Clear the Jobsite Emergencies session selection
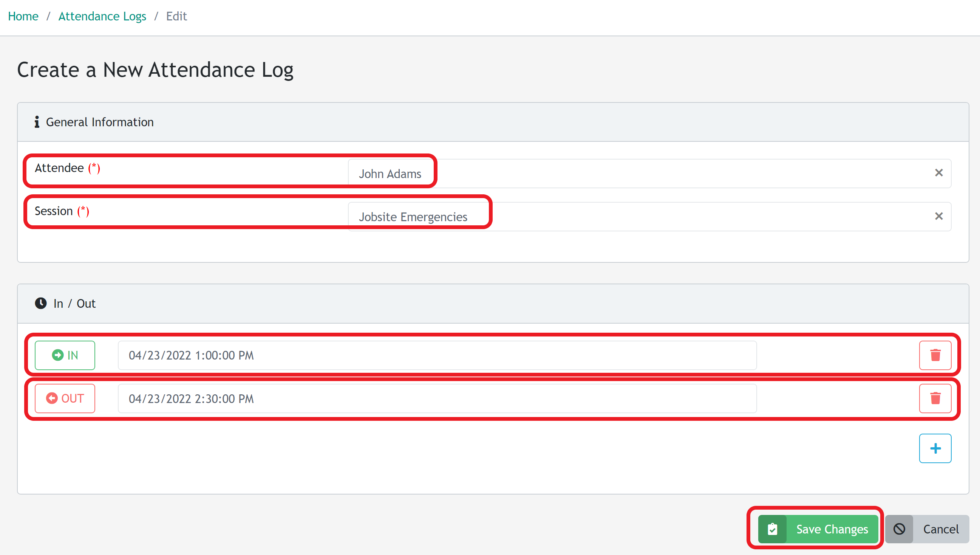 point(938,216)
